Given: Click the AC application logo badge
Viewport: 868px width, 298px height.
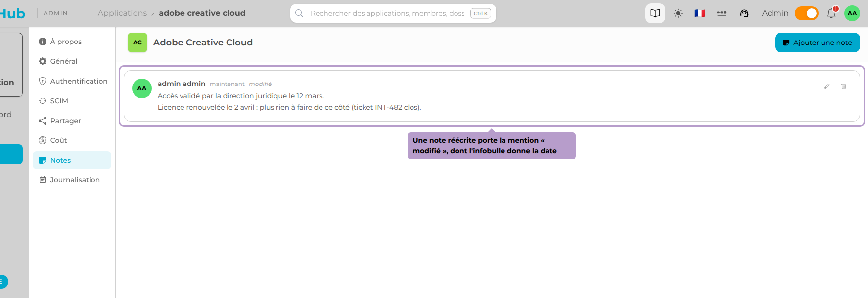Looking at the screenshot, I should (137, 43).
